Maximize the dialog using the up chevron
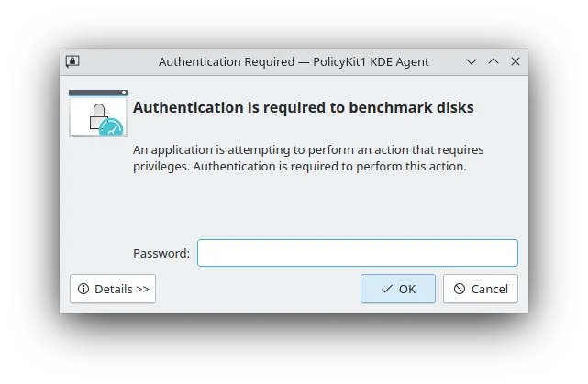 point(494,61)
